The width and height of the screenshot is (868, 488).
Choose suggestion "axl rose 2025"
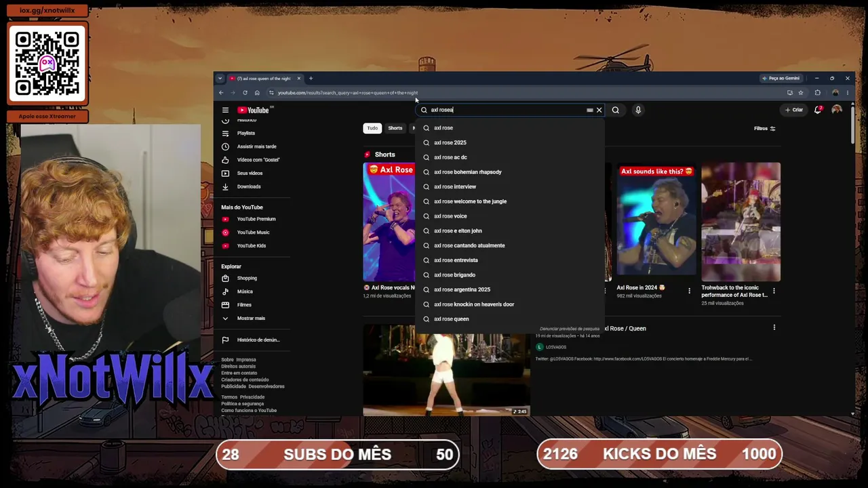point(509,142)
